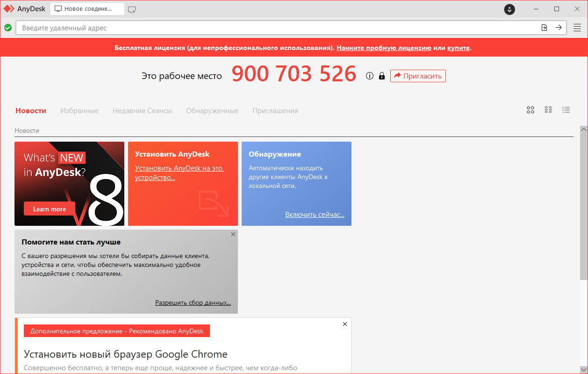Switch to list view icon
Image resolution: width=588 pixels, height=374 pixels.
(x=566, y=110)
